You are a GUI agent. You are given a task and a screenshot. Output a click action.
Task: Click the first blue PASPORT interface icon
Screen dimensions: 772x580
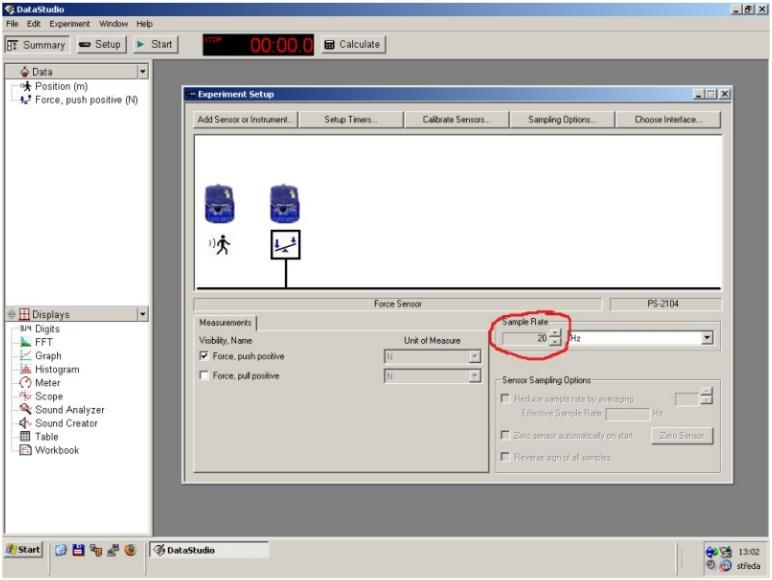pyautogui.click(x=220, y=203)
